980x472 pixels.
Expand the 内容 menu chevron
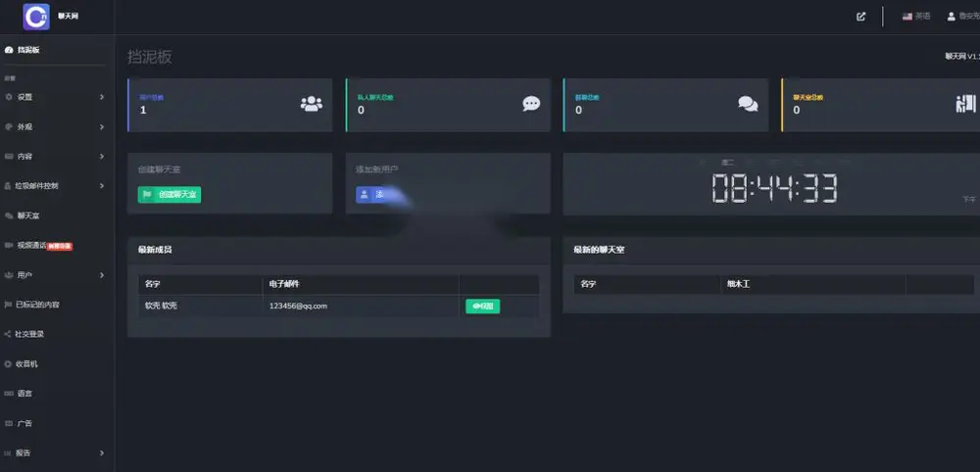pyautogui.click(x=102, y=157)
